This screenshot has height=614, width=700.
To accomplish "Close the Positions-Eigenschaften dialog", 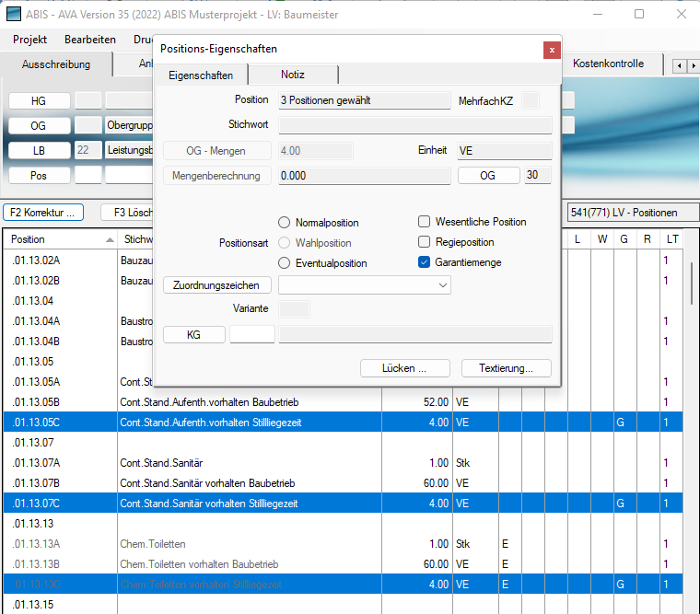I will click(552, 50).
